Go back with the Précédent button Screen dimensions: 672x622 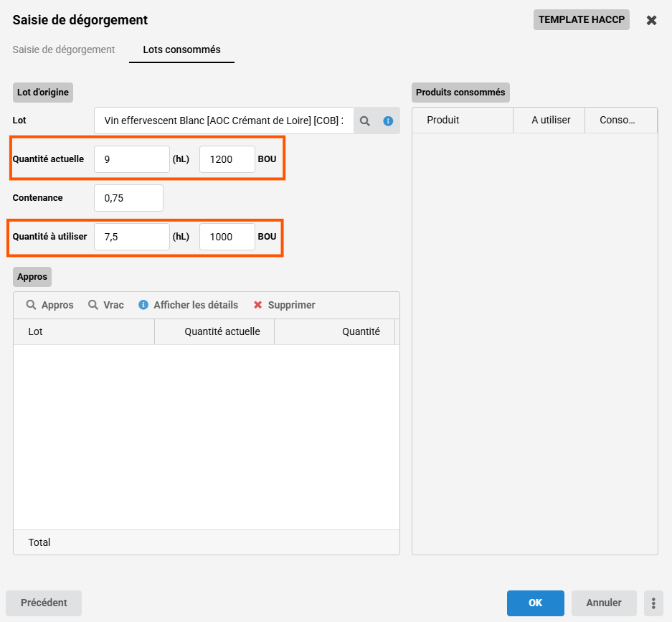point(44,603)
